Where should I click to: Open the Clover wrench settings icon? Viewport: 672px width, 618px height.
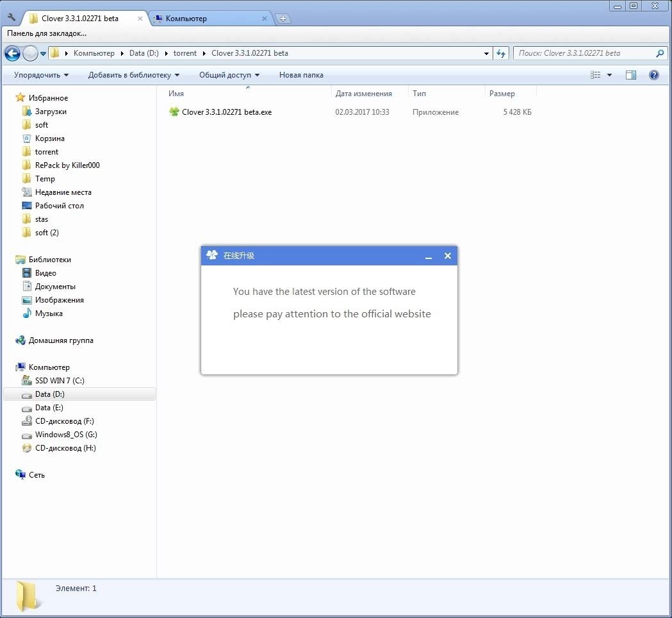(x=12, y=17)
